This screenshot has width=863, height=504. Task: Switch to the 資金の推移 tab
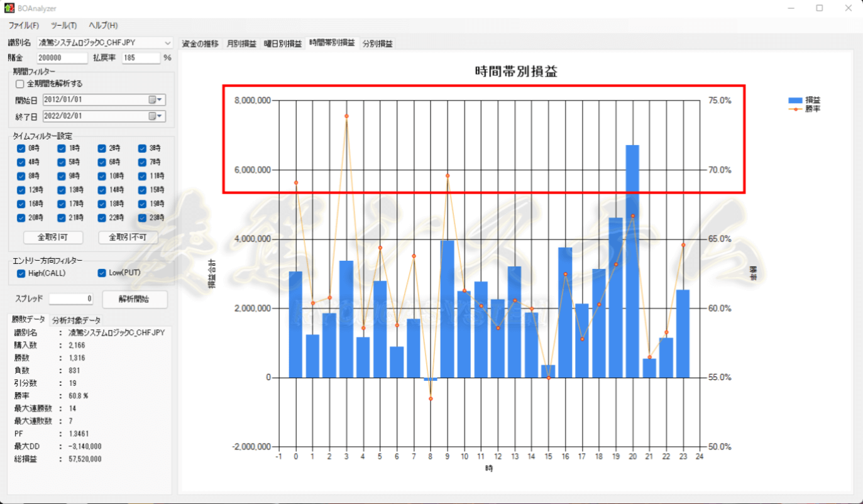coord(201,44)
